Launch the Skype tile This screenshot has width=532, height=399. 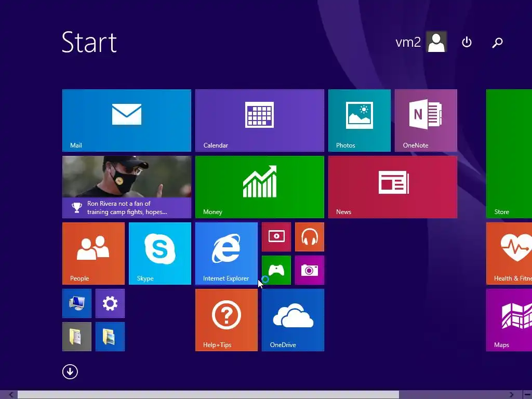160,254
